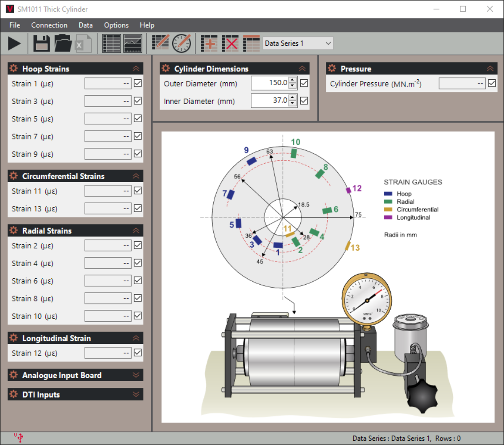
Task: Open the Options menu
Action: [x=116, y=25]
